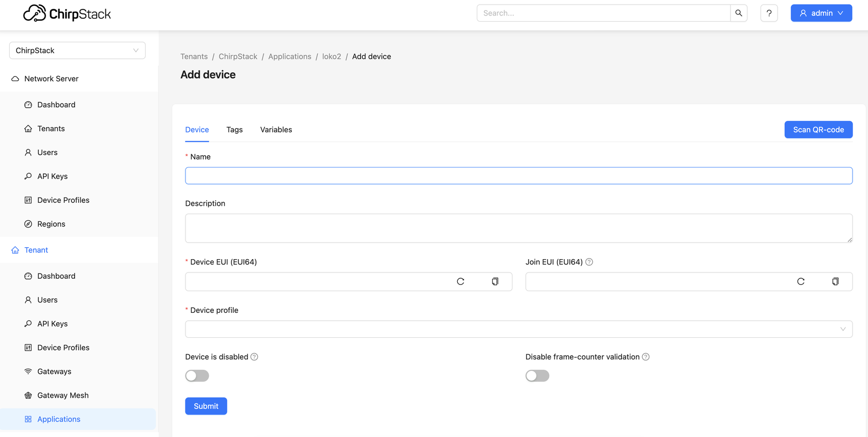Click the Join EUI help icon

click(x=589, y=262)
